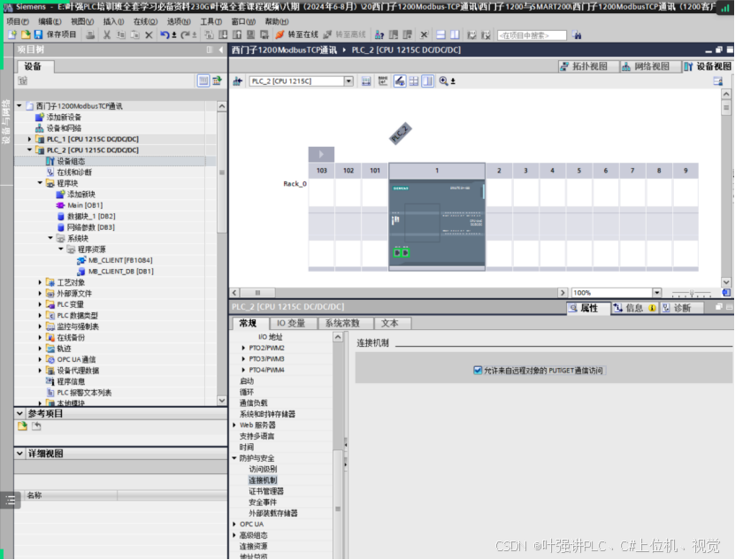Open the 信息 info tab
The height and width of the screenshot is (560, 735).
[634, 308]
